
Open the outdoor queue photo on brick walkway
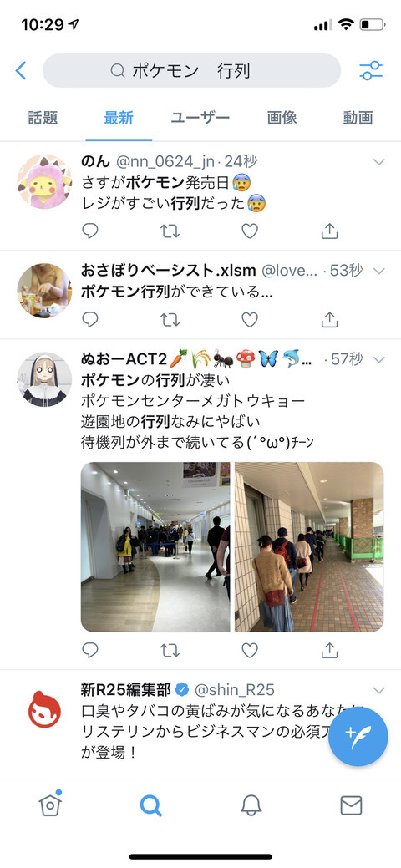(x=309, y=547)
